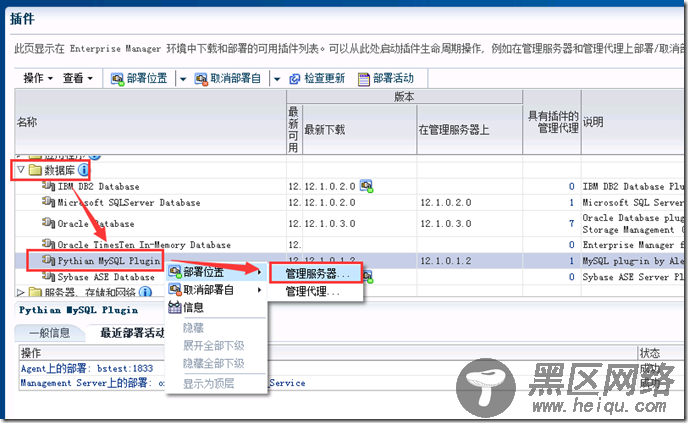The width and height of the screenshot is (688, 423).
Task: Click the info icon next to 数据库
Action: 83,170
